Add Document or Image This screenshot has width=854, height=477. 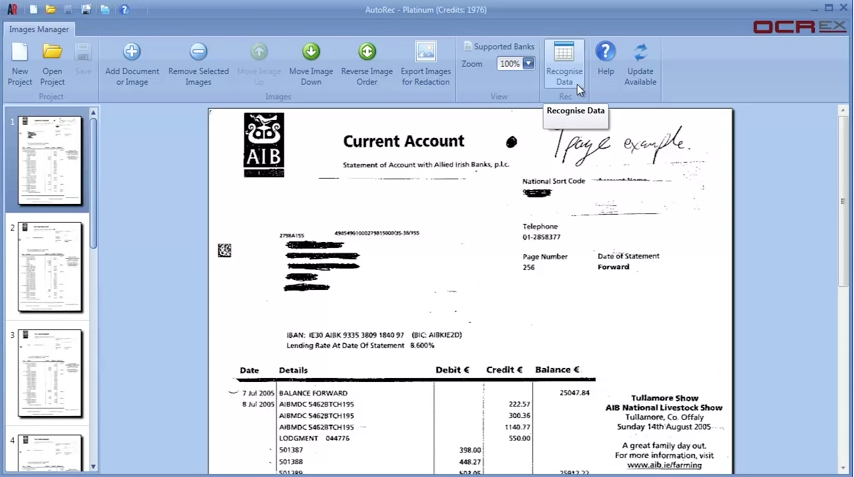pyautogui.click(x=132, y=64)
